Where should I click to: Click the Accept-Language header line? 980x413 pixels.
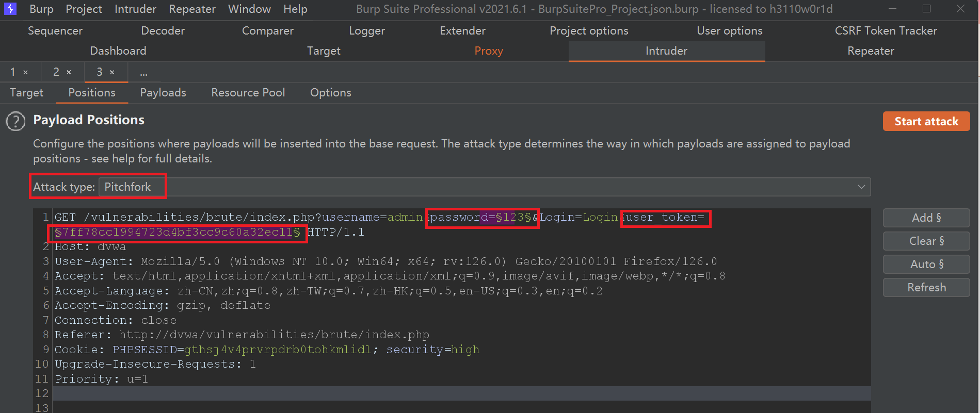[x=329, y=291]
